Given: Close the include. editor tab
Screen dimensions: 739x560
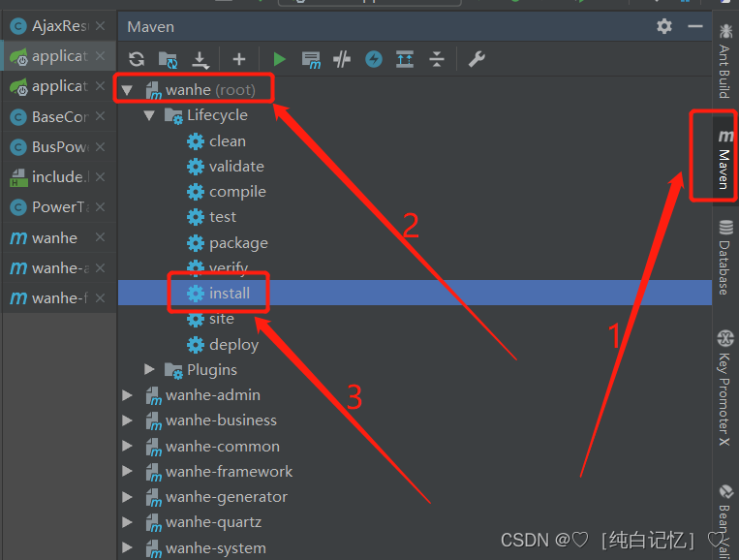Looking at the screenshot, I should [x=100, y=176].
